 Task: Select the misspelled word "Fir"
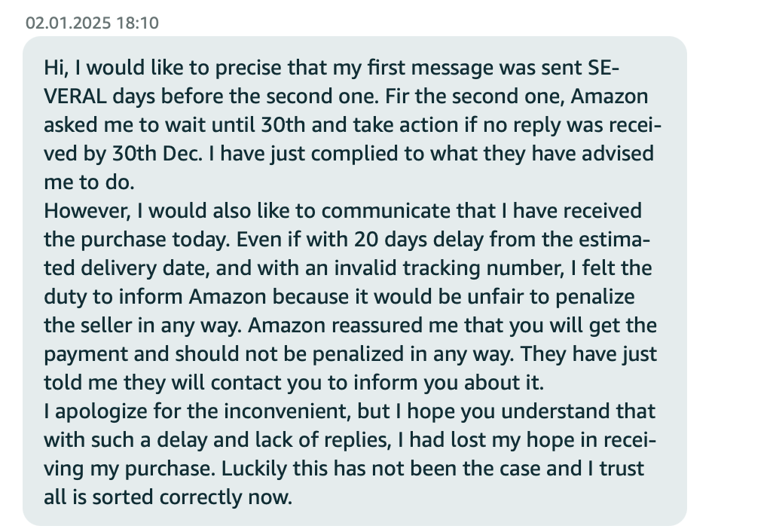coord(396,96)
